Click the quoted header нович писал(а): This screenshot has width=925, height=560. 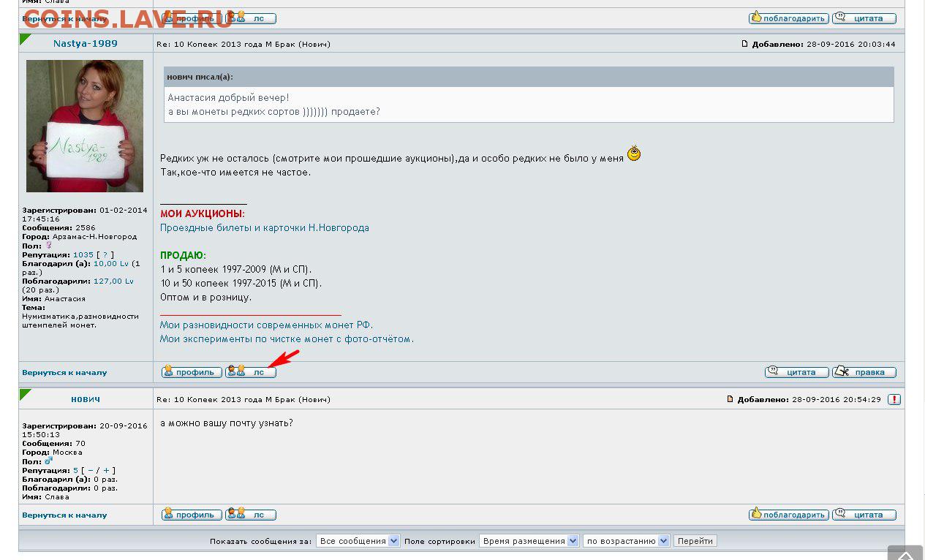click(200, 76)
